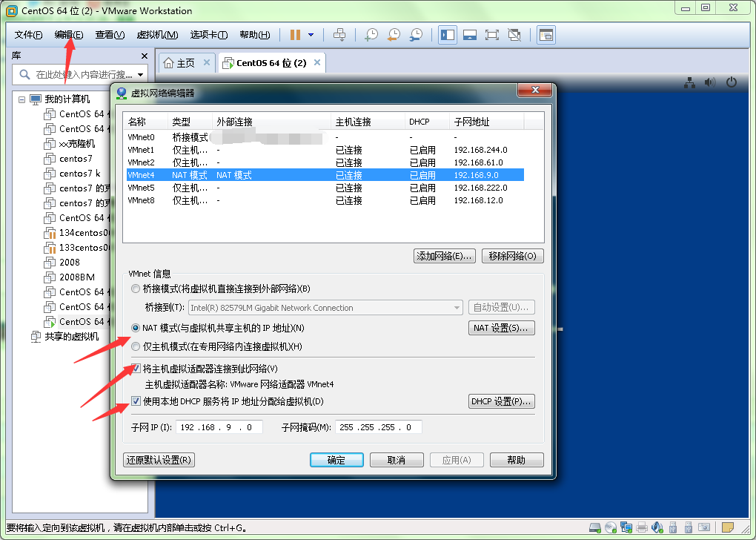Open the 编辑(E) menu
The width and height of the screenshot is (756, 540).
(x=69, y=35)
